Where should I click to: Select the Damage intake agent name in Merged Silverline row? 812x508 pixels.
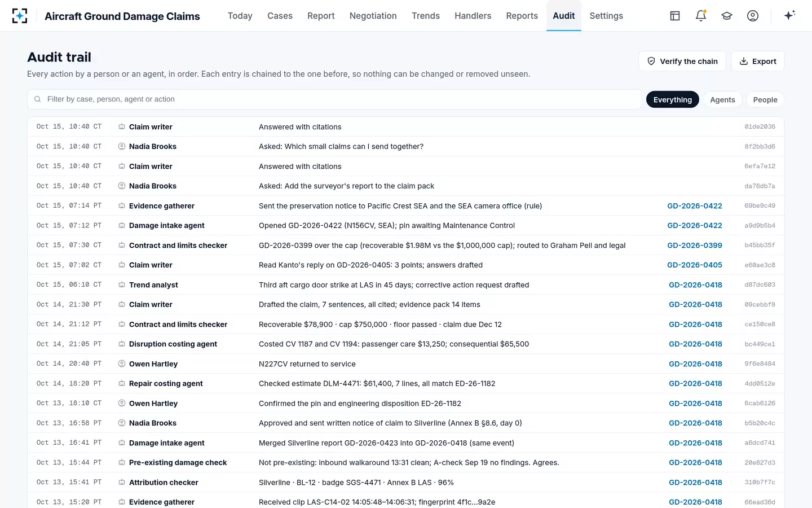167,443
